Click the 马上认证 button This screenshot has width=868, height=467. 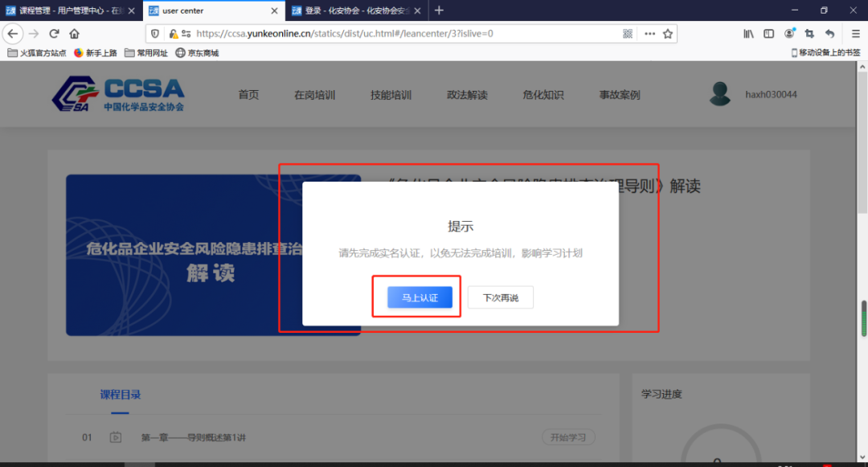[420, 297]
